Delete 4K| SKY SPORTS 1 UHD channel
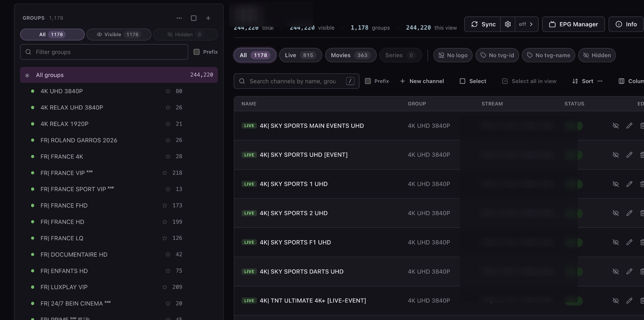644x320 pixels. pos(642,184)
